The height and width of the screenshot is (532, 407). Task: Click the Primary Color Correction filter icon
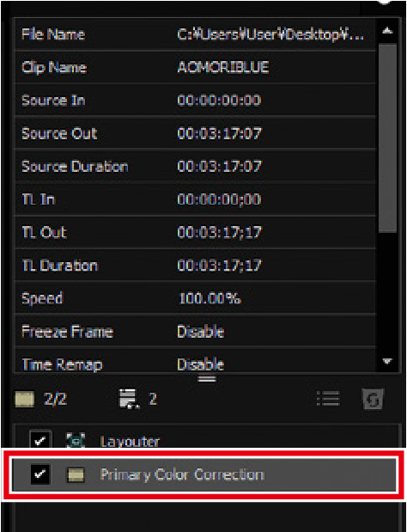pos(76,474)
